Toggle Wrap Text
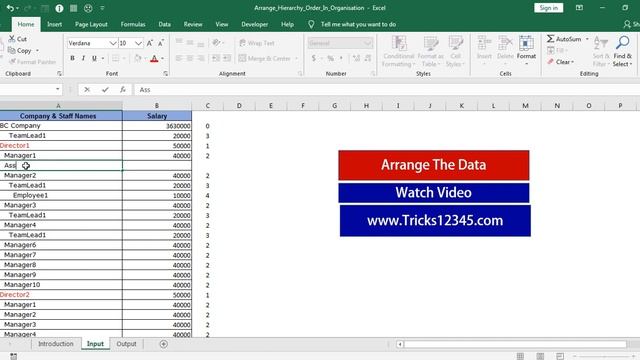The image size is (640, 360). click(257, 43)
